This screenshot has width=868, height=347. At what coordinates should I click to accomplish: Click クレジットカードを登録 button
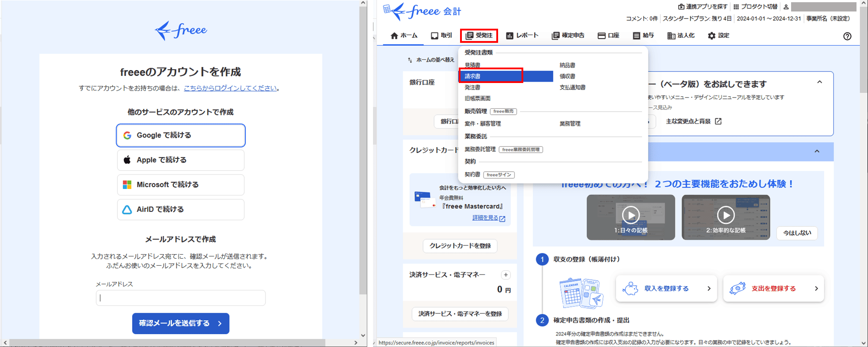460,246
